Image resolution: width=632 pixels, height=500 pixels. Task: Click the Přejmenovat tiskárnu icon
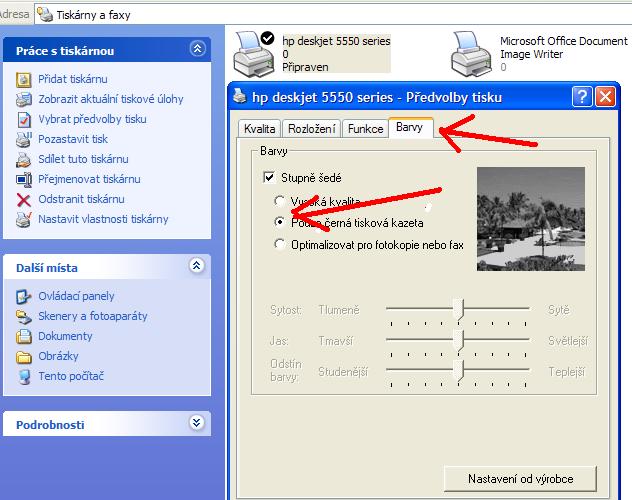pos(24,179)
